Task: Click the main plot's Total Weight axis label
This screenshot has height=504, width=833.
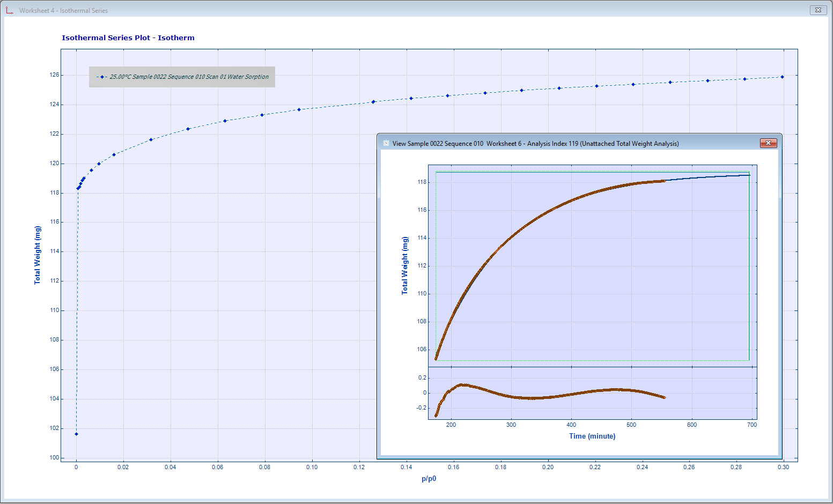Action: (x=37, y=255)
